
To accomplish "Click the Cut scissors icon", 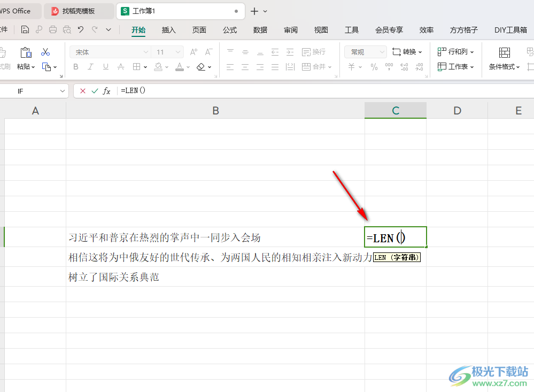I will point(45,52).
